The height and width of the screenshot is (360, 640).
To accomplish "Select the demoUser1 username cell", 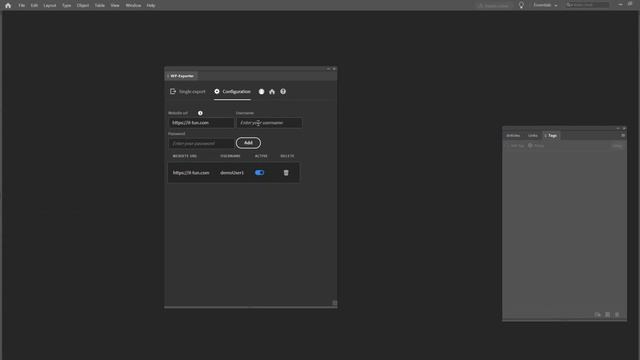I will click(x=232, y=173).
